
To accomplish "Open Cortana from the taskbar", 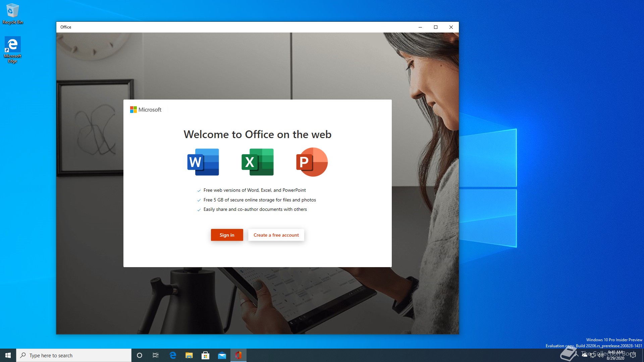I will (140, 355).
